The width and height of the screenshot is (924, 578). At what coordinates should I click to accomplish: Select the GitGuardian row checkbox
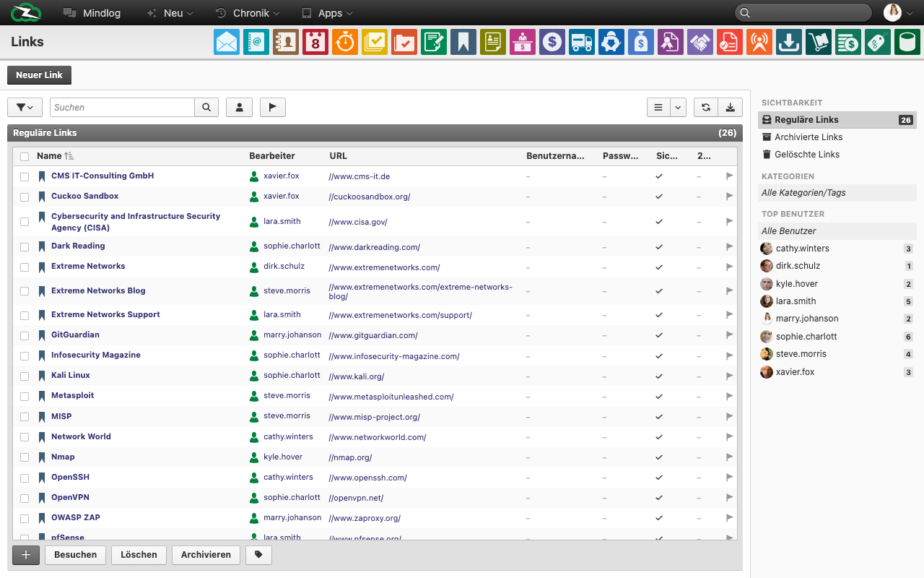(25, 335)
